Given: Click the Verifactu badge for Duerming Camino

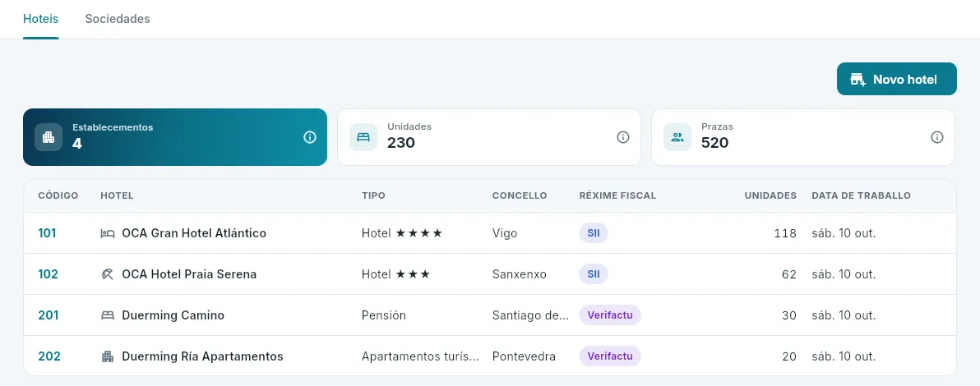Looking at the screenshot, I should [x=610, y=315].
